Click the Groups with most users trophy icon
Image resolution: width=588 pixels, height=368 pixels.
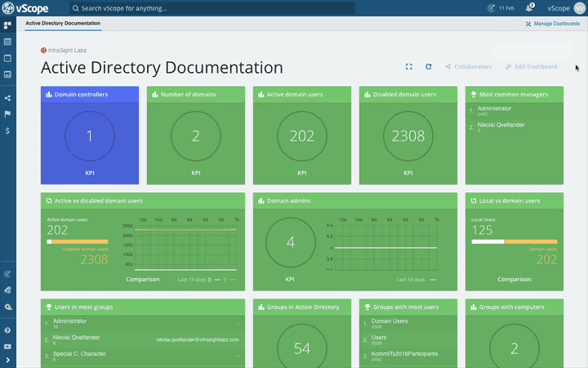coord(367,307)
